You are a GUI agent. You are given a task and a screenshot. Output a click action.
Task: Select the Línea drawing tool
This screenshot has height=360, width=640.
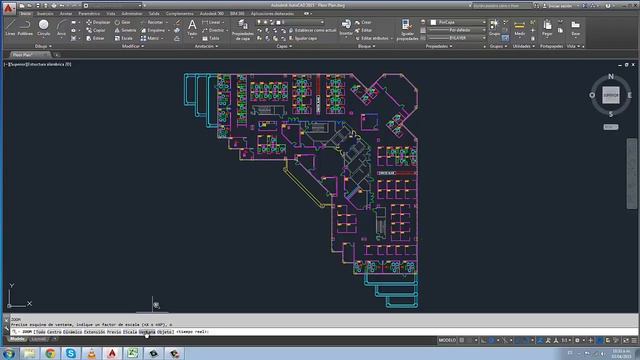(x=10, y=28)
